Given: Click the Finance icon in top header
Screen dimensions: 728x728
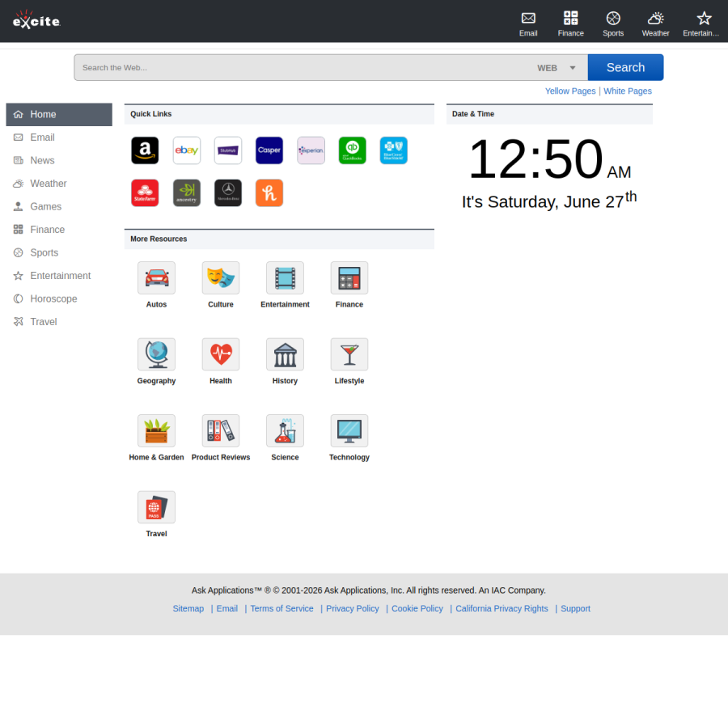Looking at the screenshot, I should coord(570,18).
